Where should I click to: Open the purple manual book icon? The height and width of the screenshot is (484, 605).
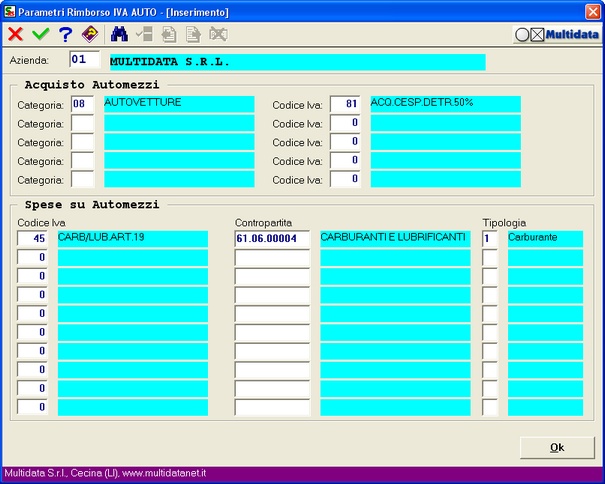90,34
